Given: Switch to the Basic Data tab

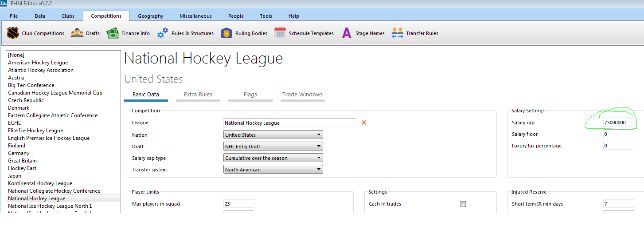Looking at the screenshot, I should coord(146,95).
